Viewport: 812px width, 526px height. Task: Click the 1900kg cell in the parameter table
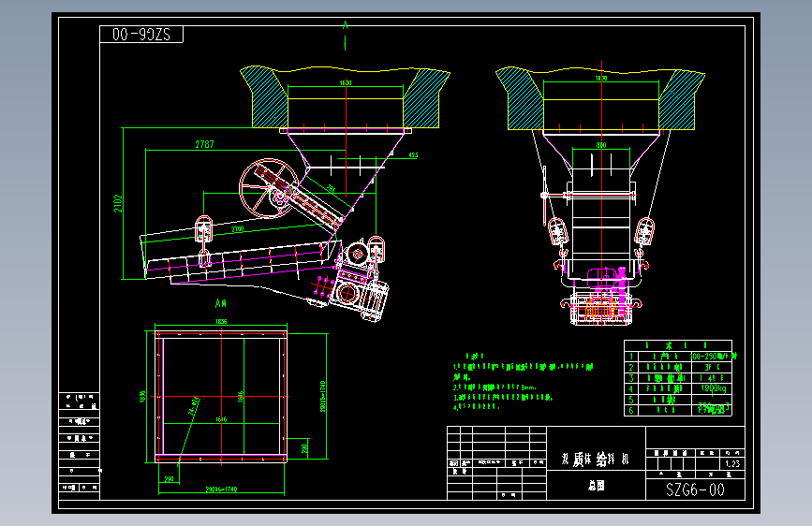click(713, 388)
